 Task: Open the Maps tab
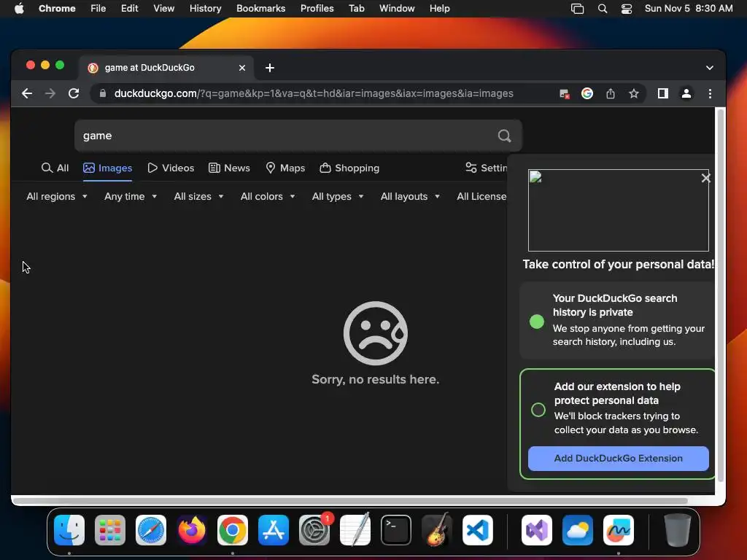[285, 168]
